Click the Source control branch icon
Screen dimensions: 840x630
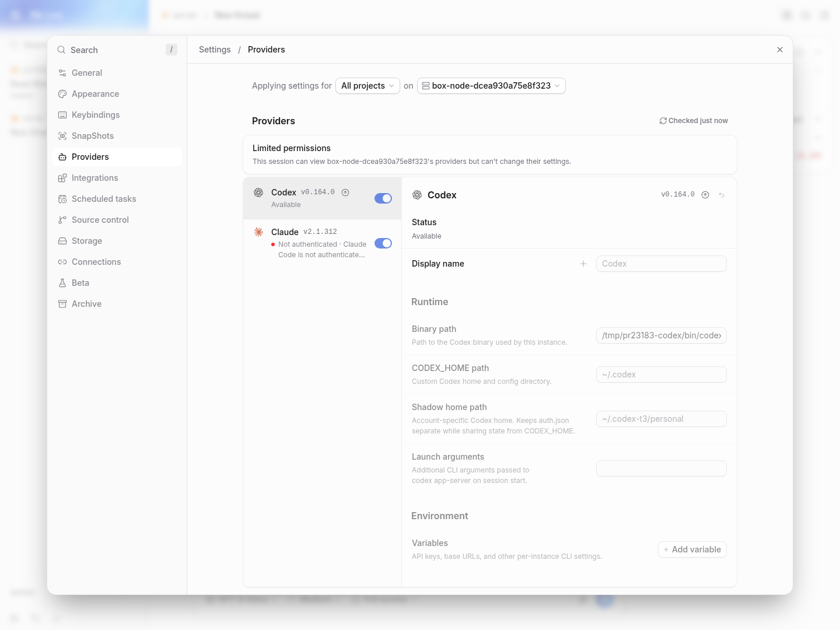62,220
